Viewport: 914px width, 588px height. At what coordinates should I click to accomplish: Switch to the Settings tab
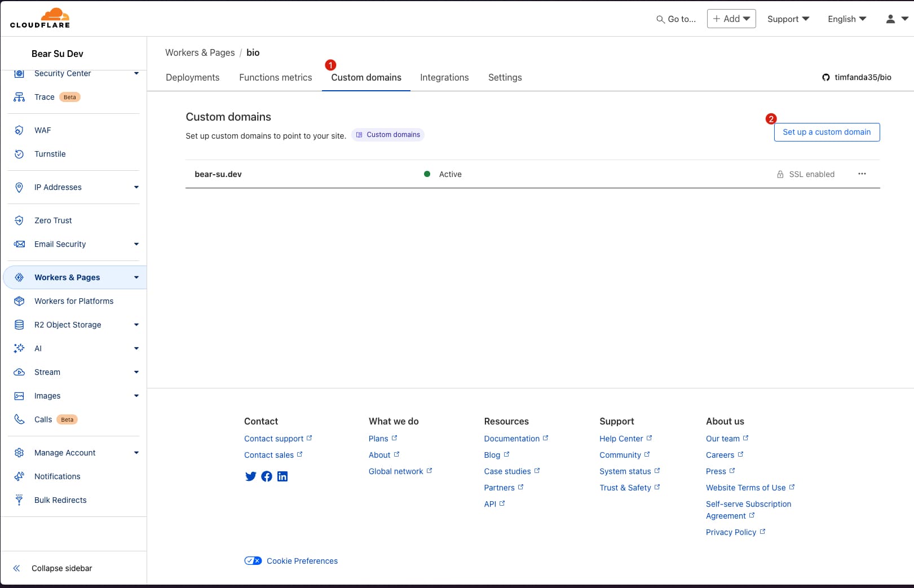pos(505,77)
